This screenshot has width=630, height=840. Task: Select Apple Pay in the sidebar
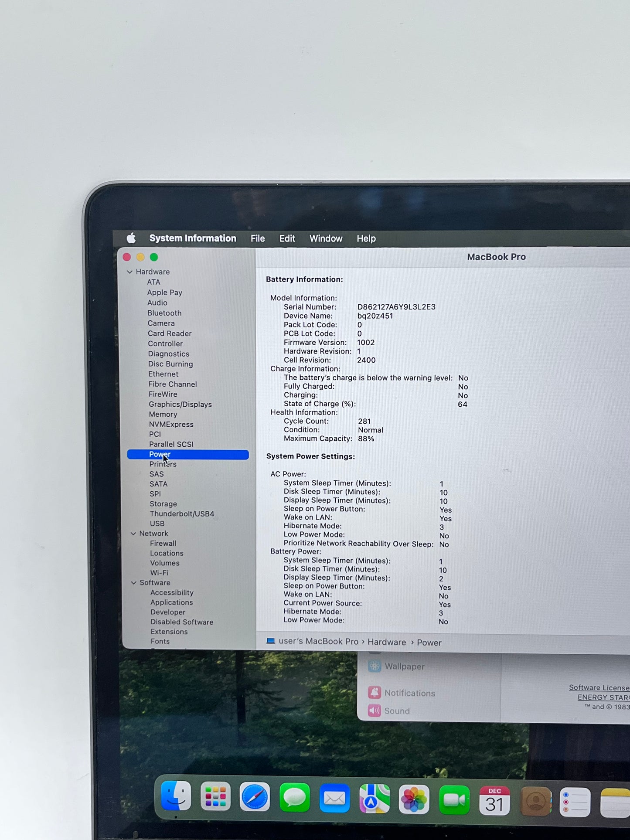click(164, 292)
